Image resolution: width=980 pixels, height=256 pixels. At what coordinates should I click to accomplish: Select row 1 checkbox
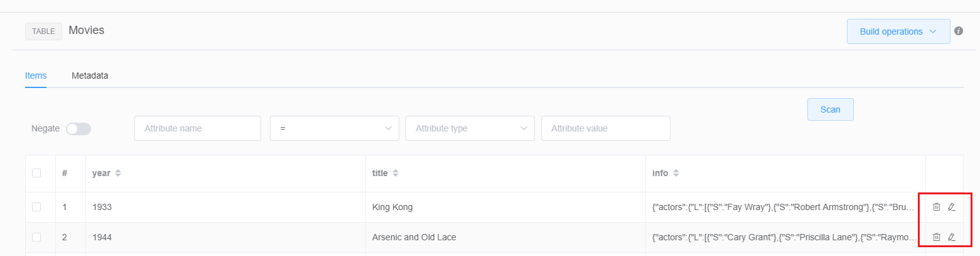[x=36, y=207]
